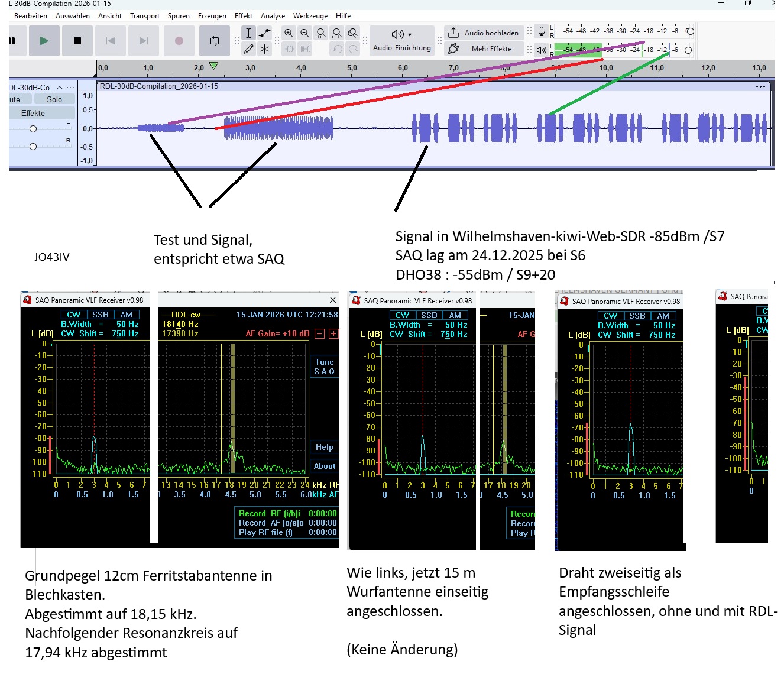
Task: Open the Audio-Einrichtung dropdown
Action: click(402, 40)
